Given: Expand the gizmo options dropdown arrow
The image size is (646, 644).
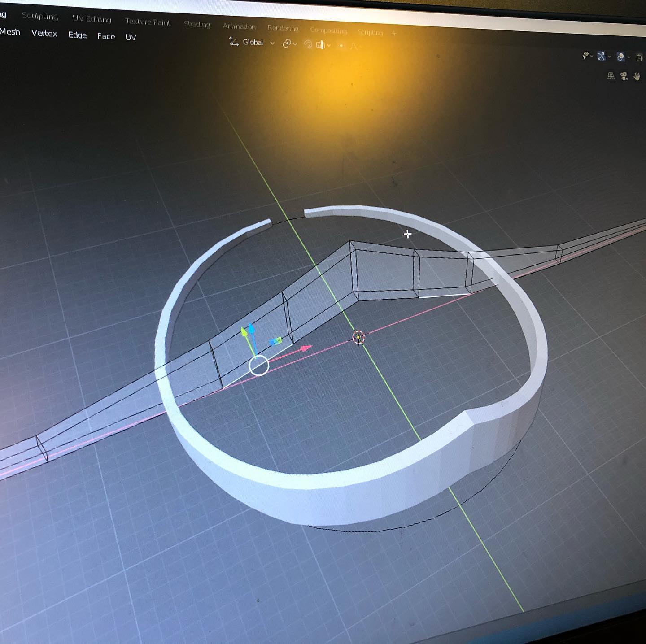Looking at the screenshot, I should point(609,57).
